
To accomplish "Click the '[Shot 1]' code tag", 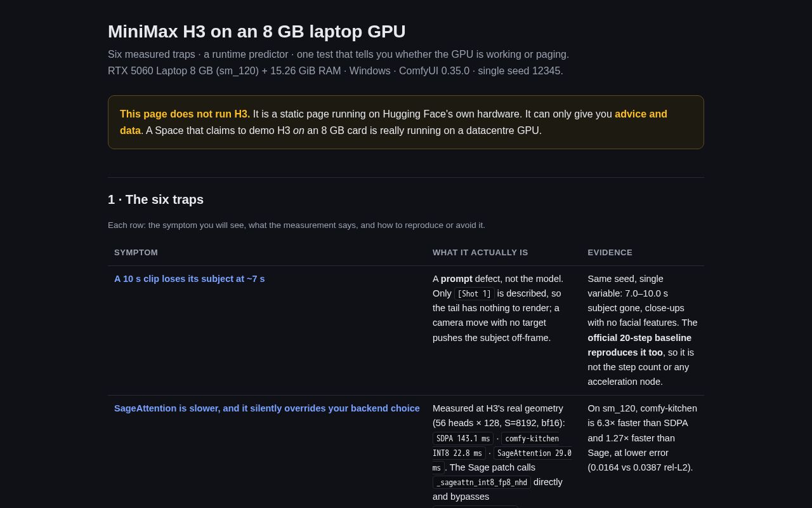I will click(475, 294).
